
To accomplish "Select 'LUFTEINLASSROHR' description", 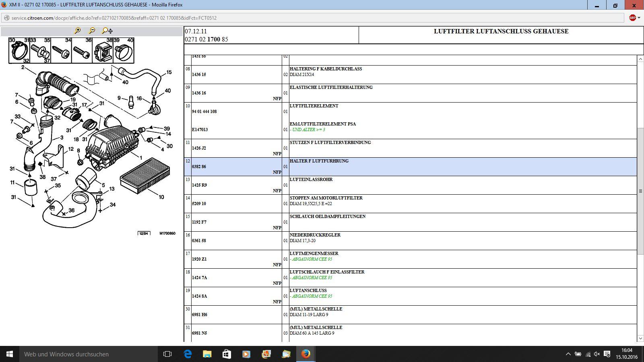I will (311, 179).
